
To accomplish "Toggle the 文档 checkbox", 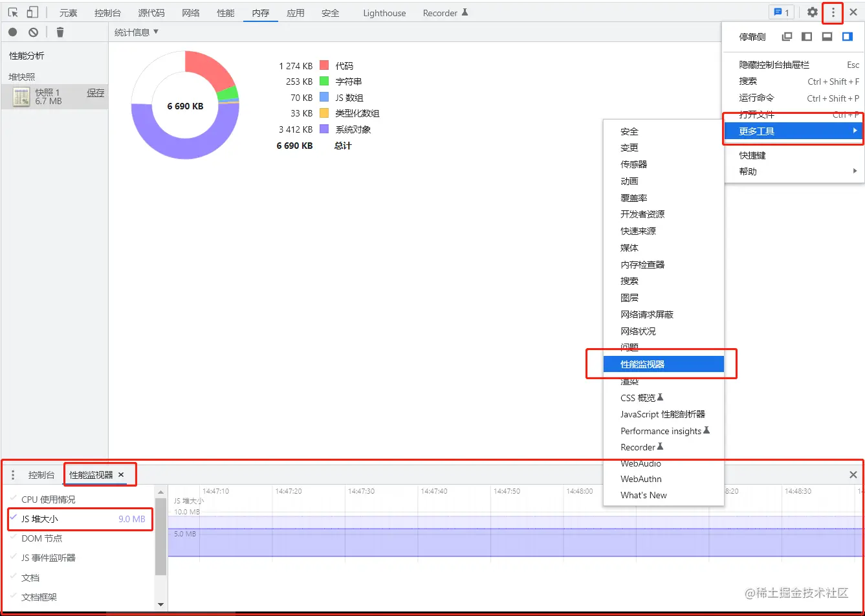I will click(x=14, y=577).
